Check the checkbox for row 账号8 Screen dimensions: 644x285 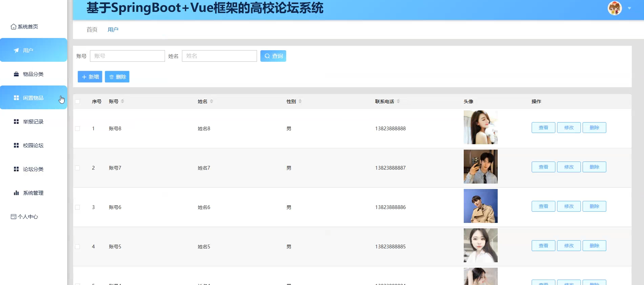point(77,129)
